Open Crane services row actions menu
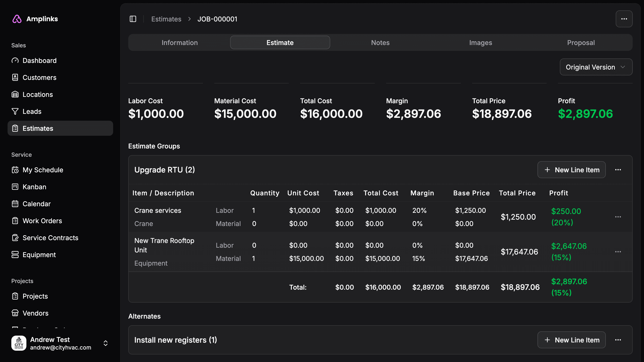The width and height of the screenshot is (644, 362). point(618,217)
